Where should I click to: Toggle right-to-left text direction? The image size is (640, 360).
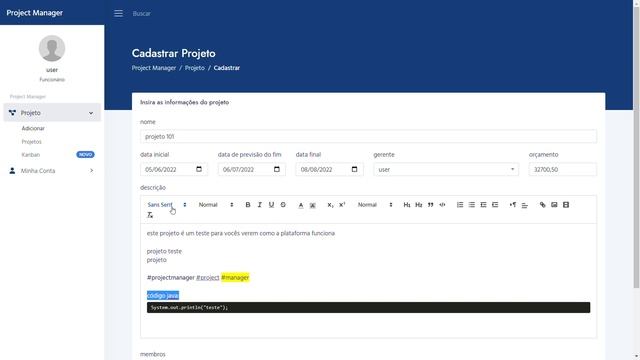[513, 205]
